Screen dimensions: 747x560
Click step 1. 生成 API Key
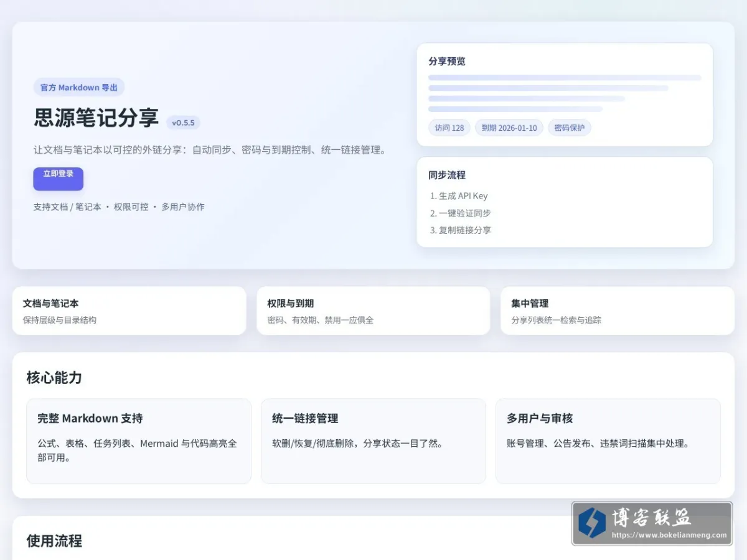459,195
